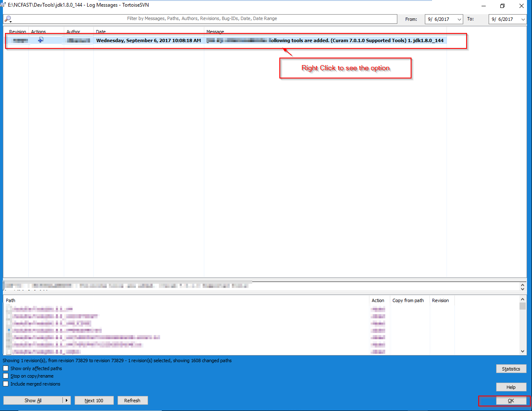Click the TortoiseSVN title bar app icon
Viewport: 532px width, 411px height.
coord(3,5)
